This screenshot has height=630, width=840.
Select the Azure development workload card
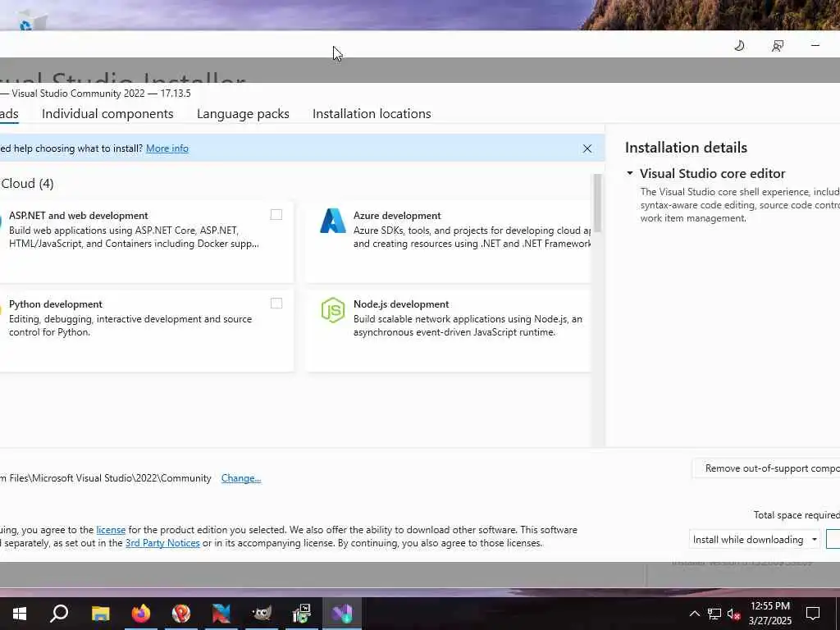pyautogui.click(x=449, y=242)
